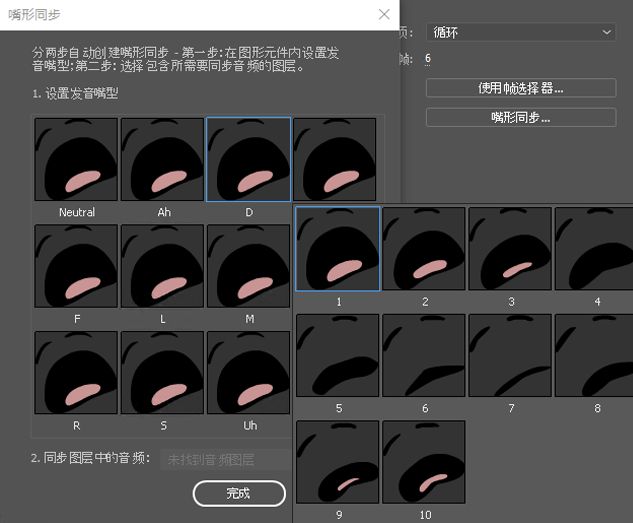
Task: Pick frame 8 in the frame picker
Action: (594, 356)
